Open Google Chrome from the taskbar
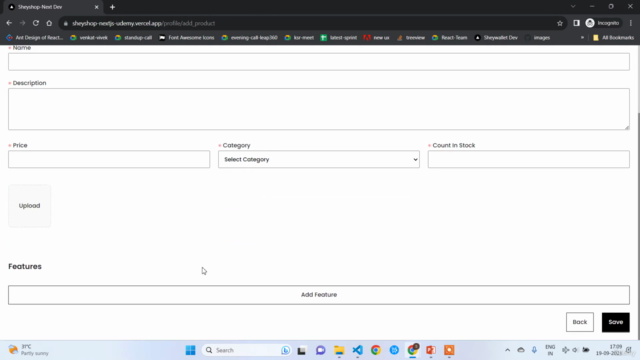The image size is (640, 360). (376, 350)
